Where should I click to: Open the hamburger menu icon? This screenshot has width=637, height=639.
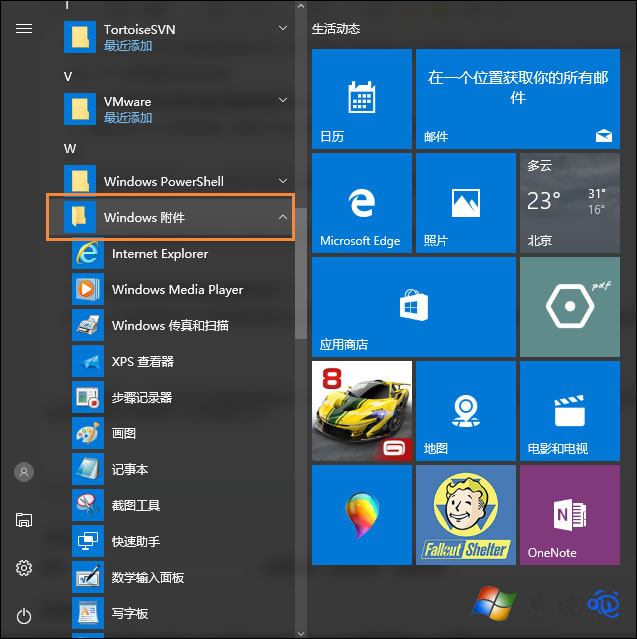[24, 29]
